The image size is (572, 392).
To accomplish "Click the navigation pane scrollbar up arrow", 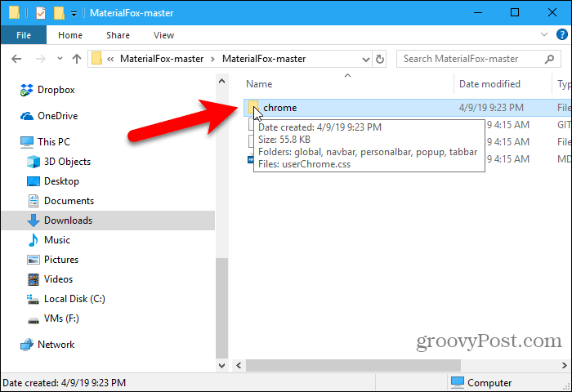I will pos(221,82).
